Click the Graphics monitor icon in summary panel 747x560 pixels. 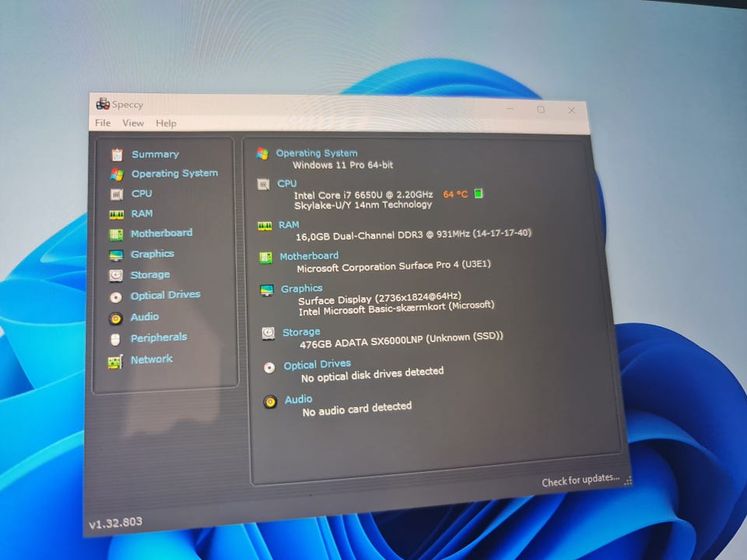tap(267, 289)
